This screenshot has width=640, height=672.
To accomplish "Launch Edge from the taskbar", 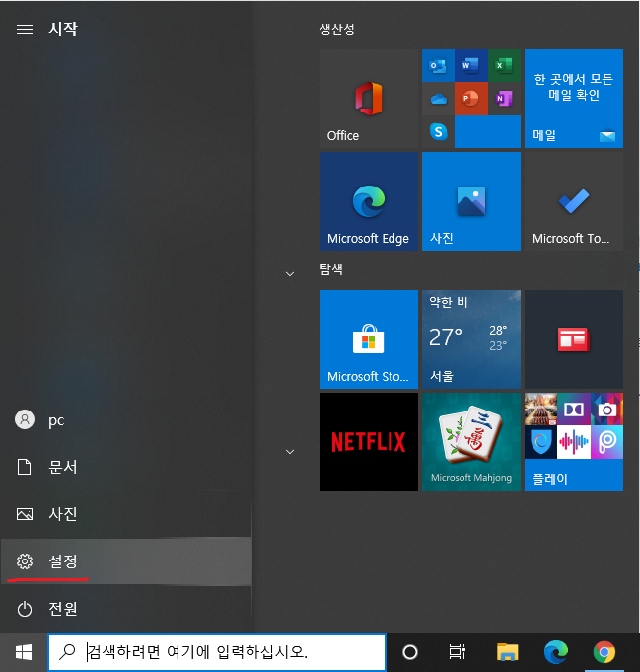I will [556, 652].
